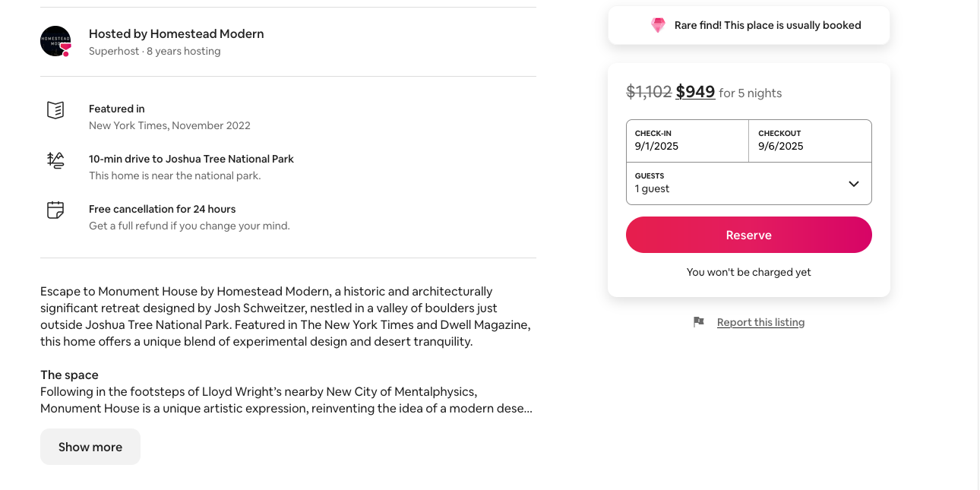Viewport: 980px width, 490px height.
Task: Click the crossed-out $1,102 original price
Action: point(649,92)
